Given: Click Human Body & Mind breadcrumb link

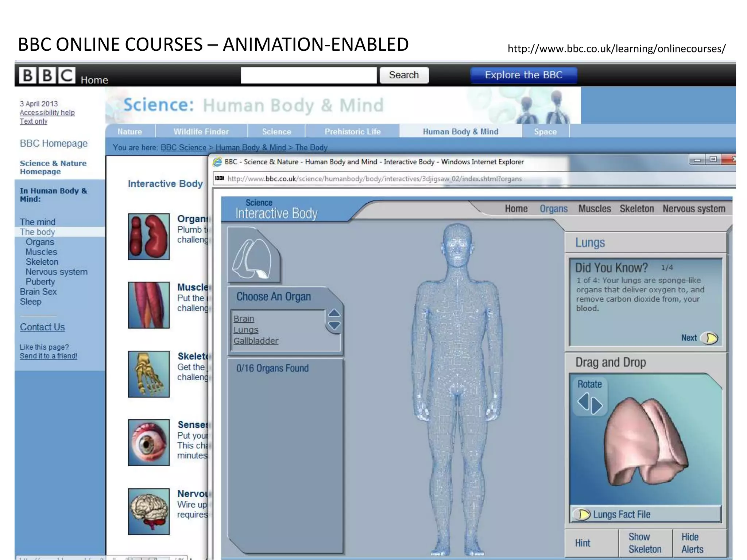Looking at the screenshot, I should click(251, 147).
